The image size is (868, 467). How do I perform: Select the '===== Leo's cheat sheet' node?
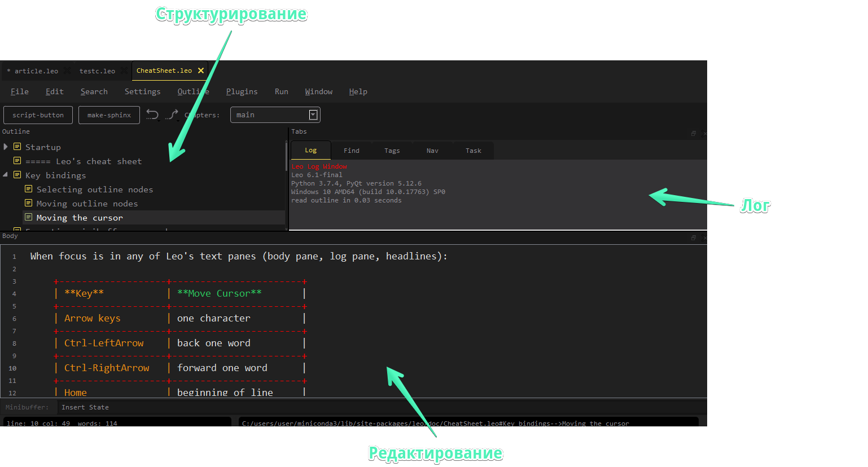84,161
